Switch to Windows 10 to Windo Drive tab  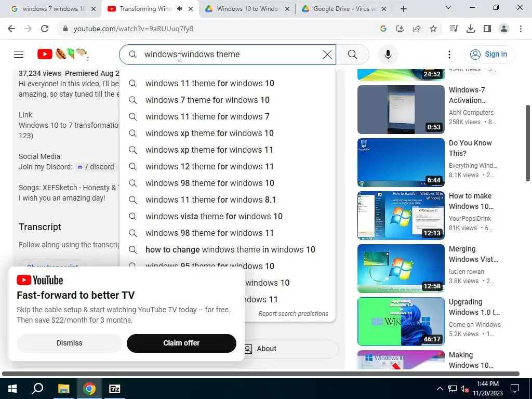[247, 9]
